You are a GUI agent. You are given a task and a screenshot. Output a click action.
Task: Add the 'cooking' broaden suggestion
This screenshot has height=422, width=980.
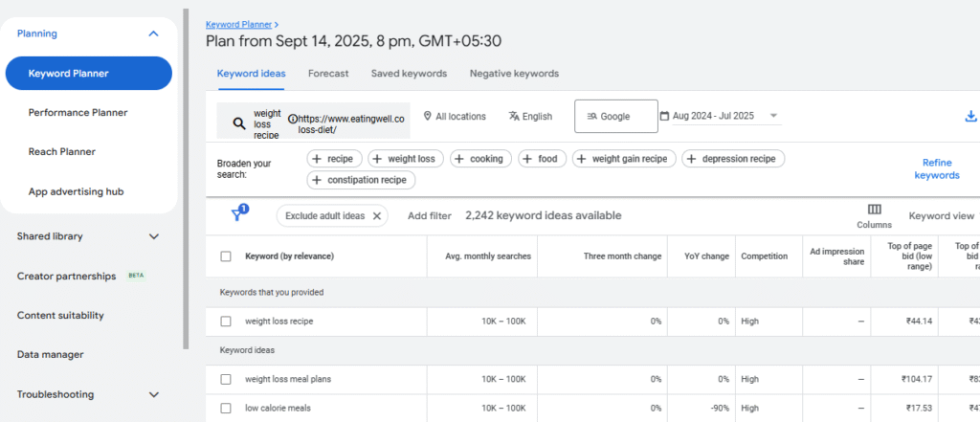(x=480, y=159)
